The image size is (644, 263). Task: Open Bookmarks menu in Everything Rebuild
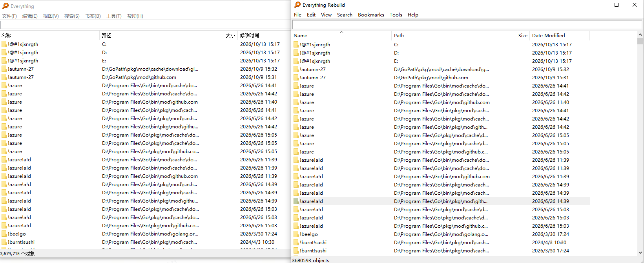tap(371, 15)
